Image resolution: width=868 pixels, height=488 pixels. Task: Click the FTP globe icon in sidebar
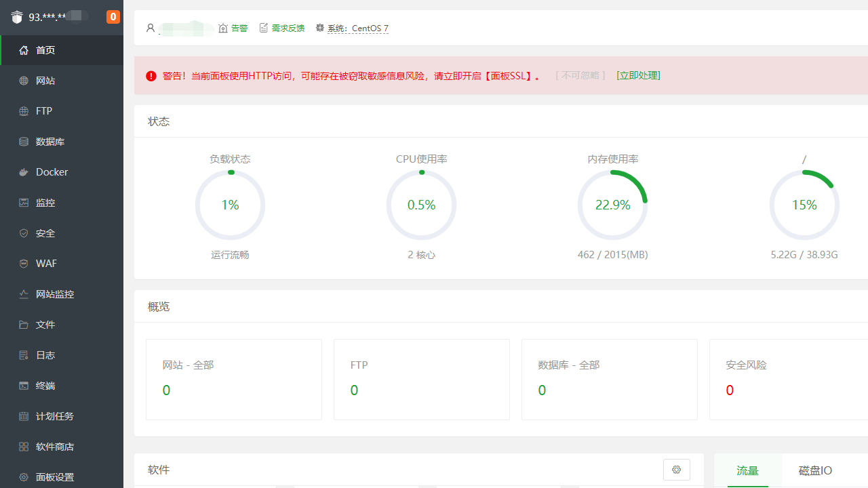tap(24, 111)
